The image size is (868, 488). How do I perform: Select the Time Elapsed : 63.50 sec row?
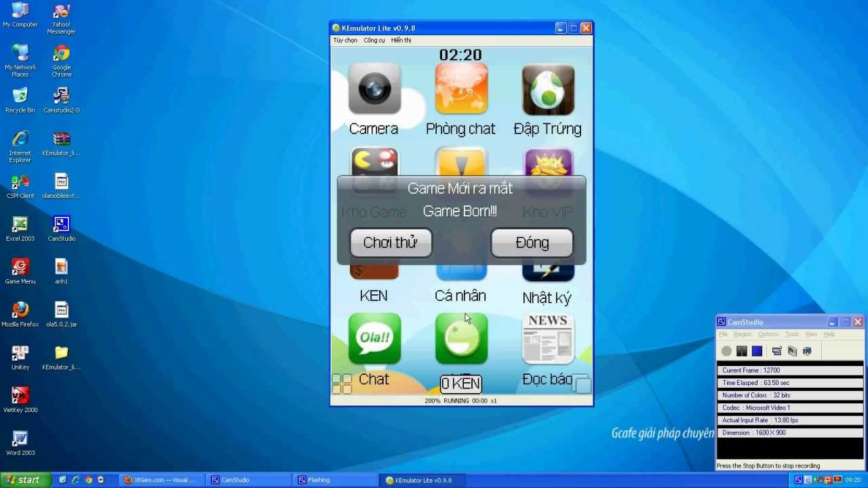[x=790, y=383]
